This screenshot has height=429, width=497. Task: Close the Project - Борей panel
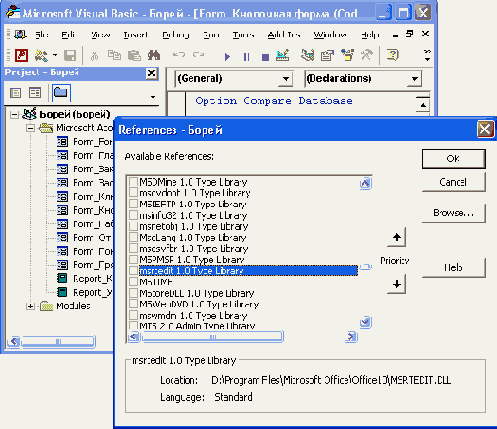tap(151, 73)
